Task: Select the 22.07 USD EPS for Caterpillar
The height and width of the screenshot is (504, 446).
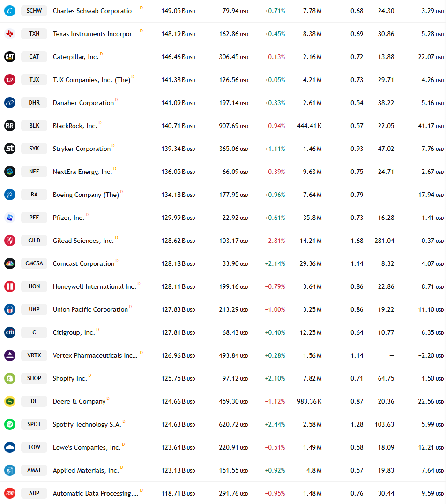Action: [431, 57]
